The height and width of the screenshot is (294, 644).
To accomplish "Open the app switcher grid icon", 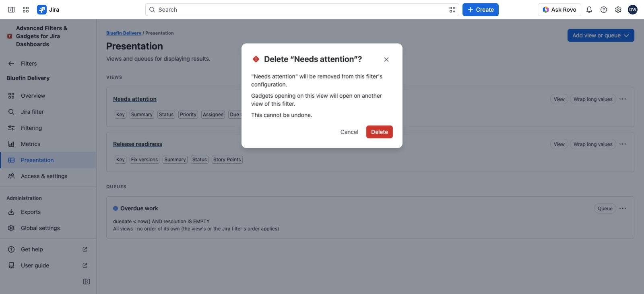I will coord(26,10).
